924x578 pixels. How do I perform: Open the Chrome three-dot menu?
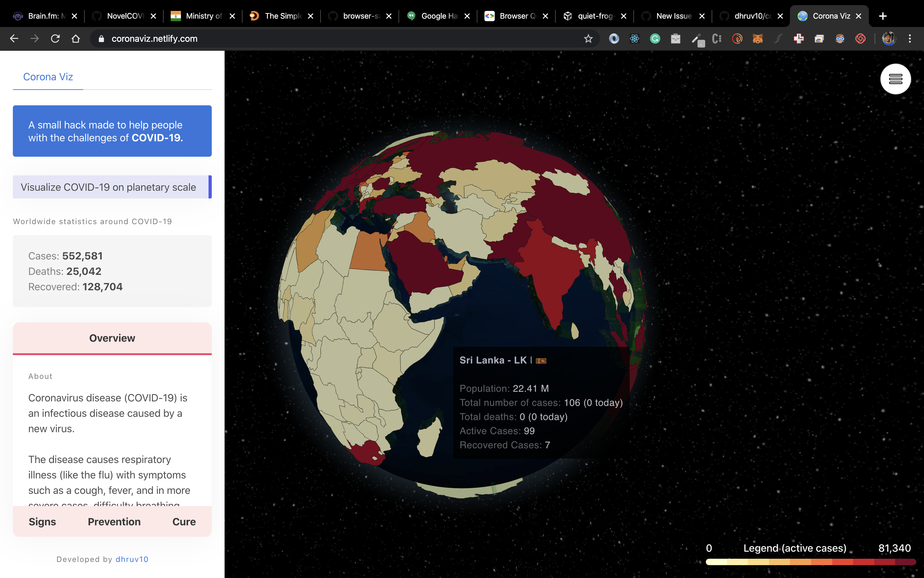coord(910,39)
